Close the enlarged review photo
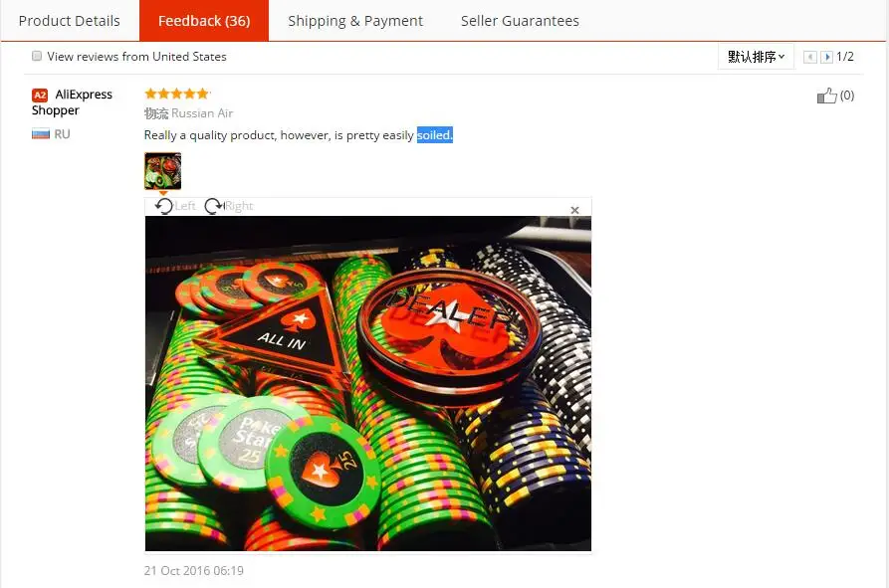The height and width of the screenshot is (588, 889). coord(574,210)
